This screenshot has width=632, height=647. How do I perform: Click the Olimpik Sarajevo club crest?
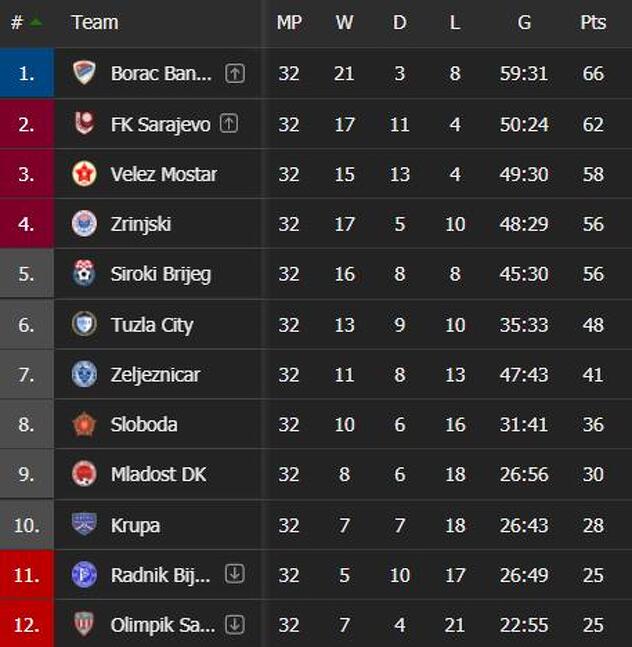pyautogui.click(x=84, y=624)
